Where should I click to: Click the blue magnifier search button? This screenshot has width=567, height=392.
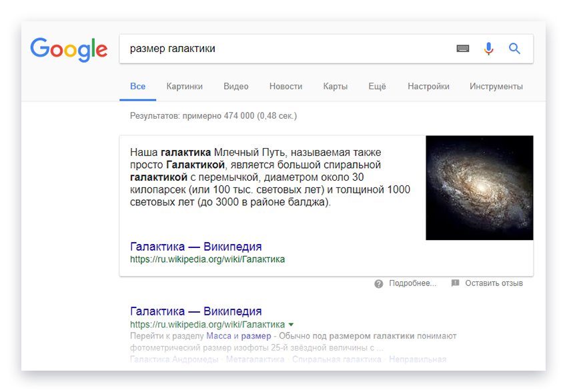pyautogui.click(x=514, y=49)
